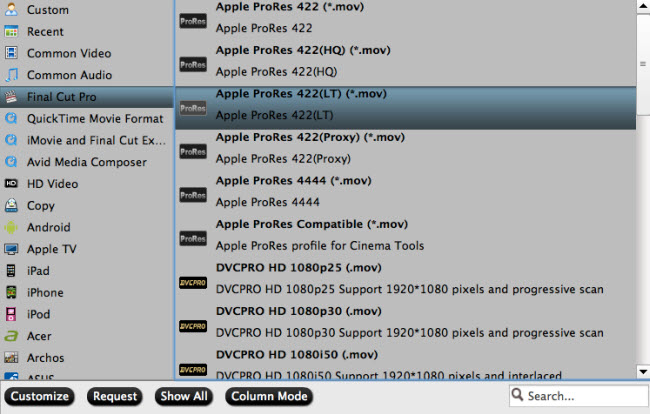Viewport: 650px width, 414px height.
Task: Click the pink iPod icon
Action: point(11,314)
